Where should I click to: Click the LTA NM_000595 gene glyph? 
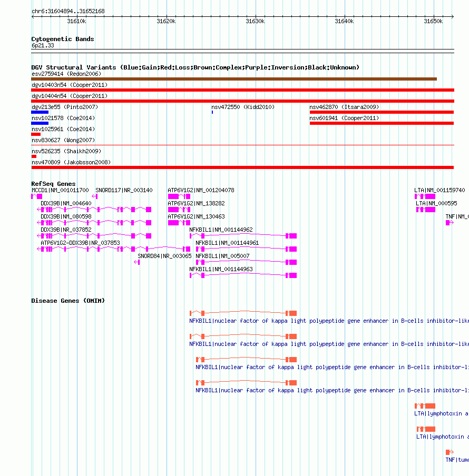point(426,210)
